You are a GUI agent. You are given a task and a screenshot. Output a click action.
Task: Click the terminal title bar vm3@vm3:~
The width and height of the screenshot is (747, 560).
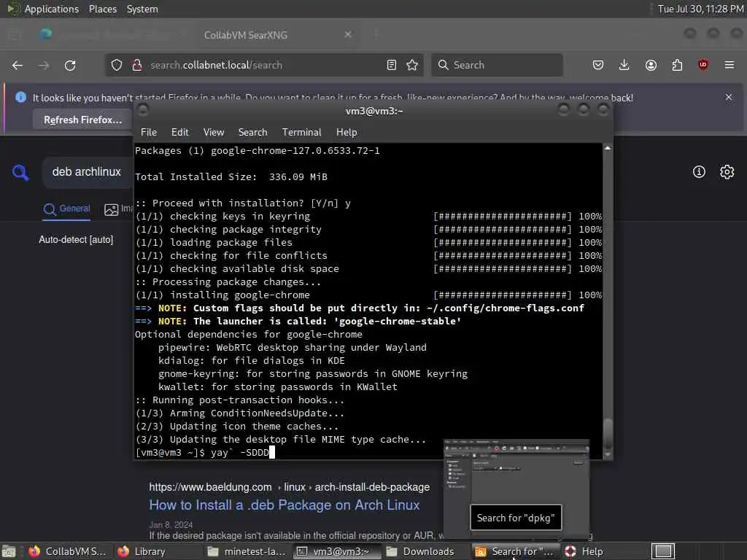(374, 111)
